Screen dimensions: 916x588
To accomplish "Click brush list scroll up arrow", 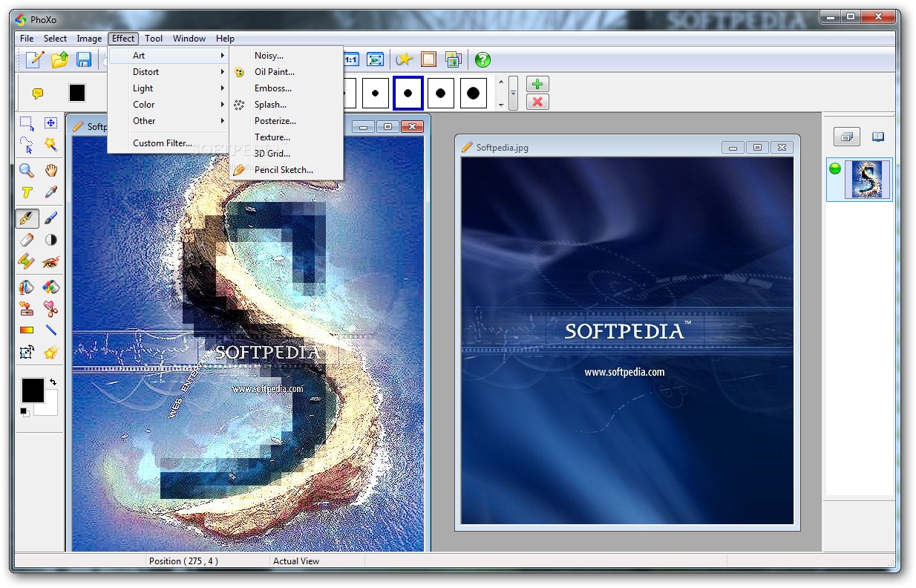I will 501,82.
